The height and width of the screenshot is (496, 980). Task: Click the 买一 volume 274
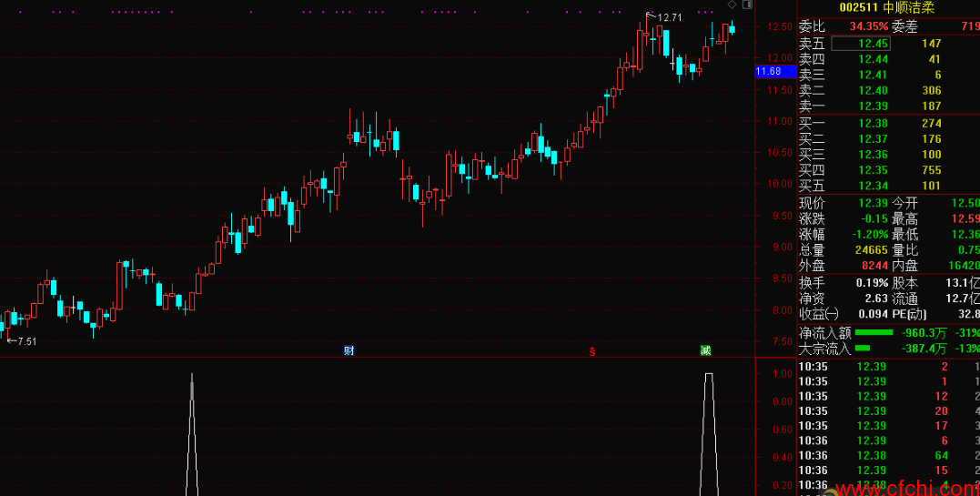(931, 123)
